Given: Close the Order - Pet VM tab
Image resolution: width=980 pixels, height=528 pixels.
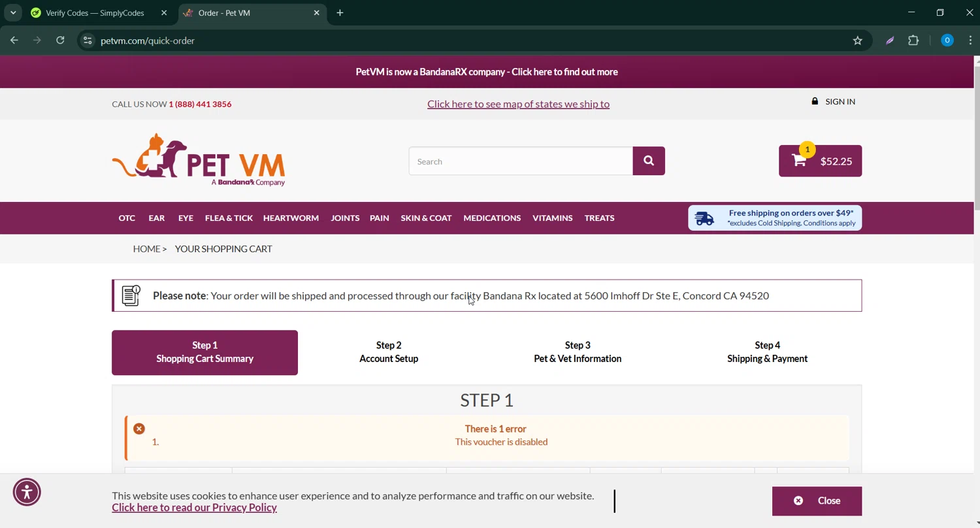Looking at the screenshot, I should point(316,12).
